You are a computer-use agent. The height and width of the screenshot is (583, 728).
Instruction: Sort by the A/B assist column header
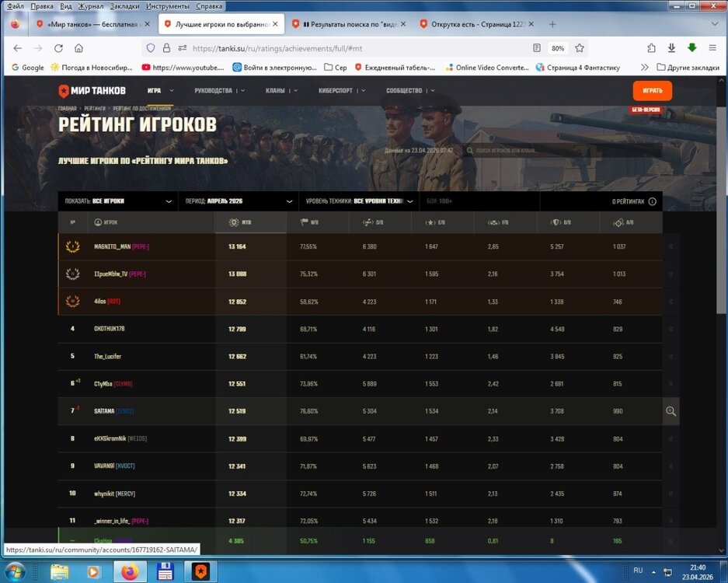click(631, 222)
